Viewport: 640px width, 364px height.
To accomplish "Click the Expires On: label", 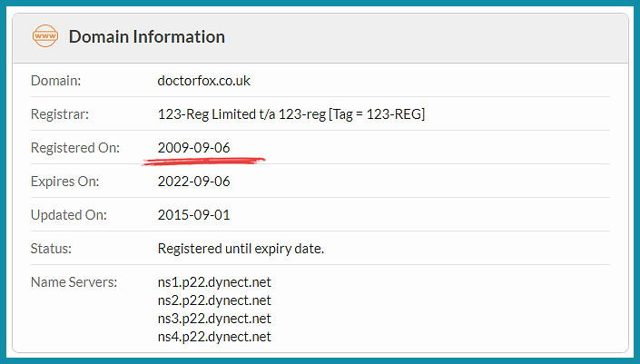I will tap(64, 182).
